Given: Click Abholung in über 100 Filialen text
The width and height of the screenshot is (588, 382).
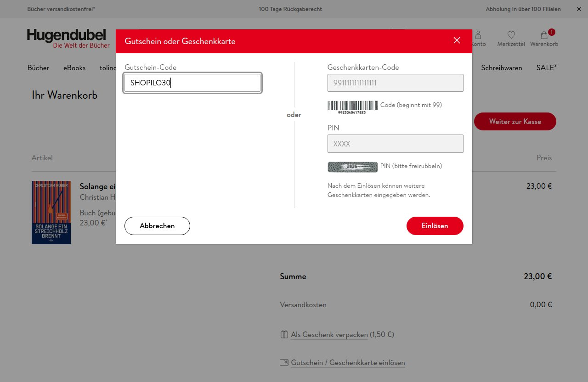Looking at the screenshot, I should (x=523, y=9).
